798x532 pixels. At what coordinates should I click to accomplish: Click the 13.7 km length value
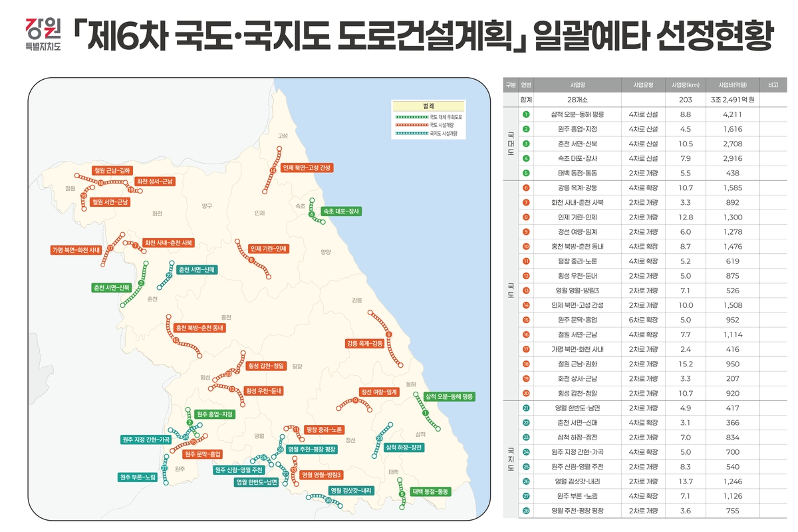686,481
